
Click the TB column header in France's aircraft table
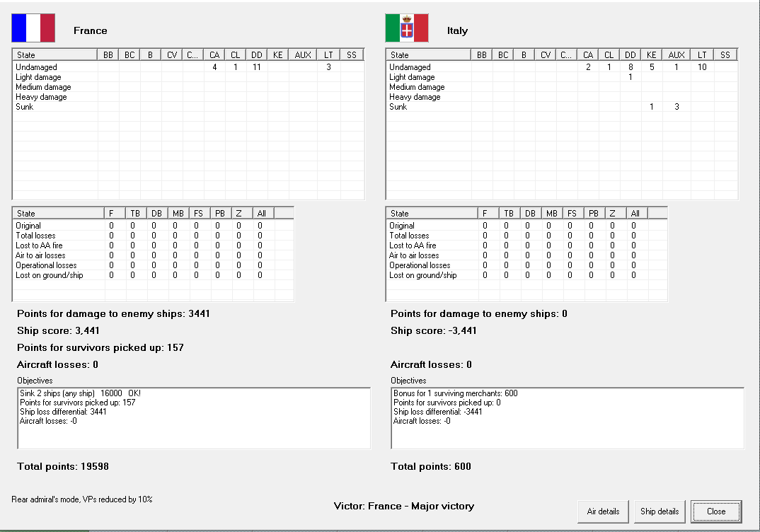[x=132, y=213]
